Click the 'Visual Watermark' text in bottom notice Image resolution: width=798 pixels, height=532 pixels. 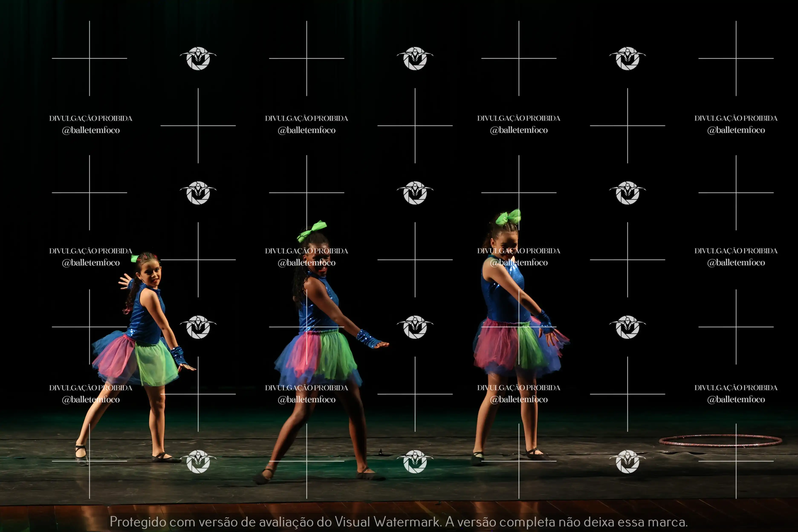[x=387, y=522]
